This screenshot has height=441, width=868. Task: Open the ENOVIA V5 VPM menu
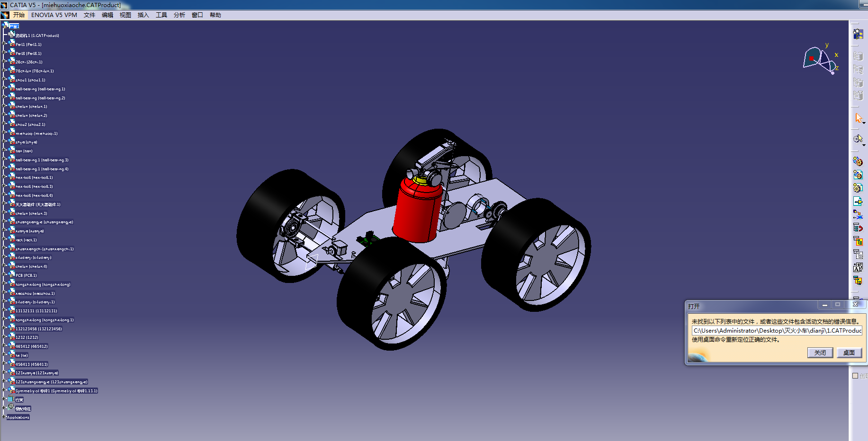click(54, 15)
